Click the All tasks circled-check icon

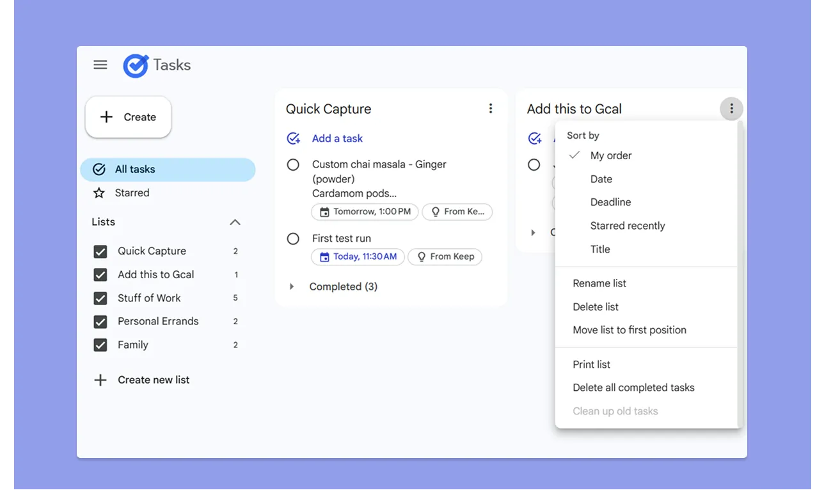click(98, 169)
